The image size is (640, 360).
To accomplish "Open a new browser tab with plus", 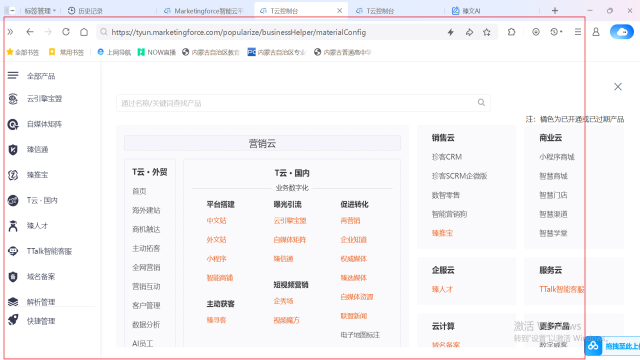I will (555, 11).
